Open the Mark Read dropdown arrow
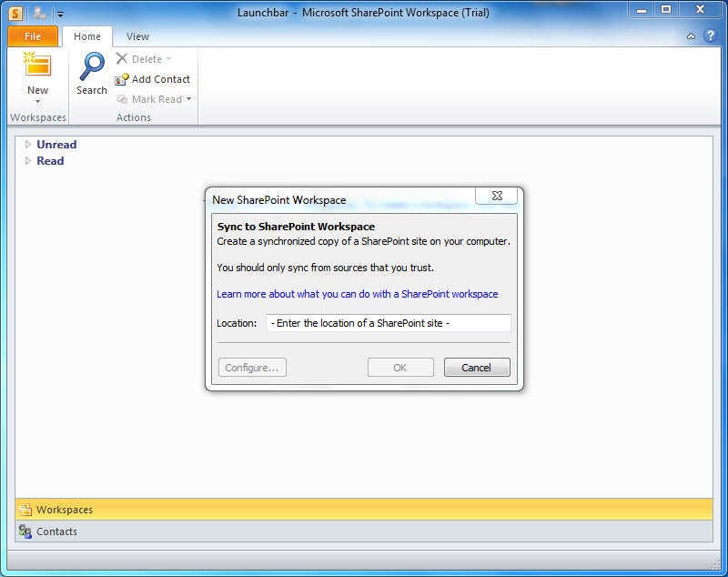This screenshot has width=728, height=577. click(189, 99)
